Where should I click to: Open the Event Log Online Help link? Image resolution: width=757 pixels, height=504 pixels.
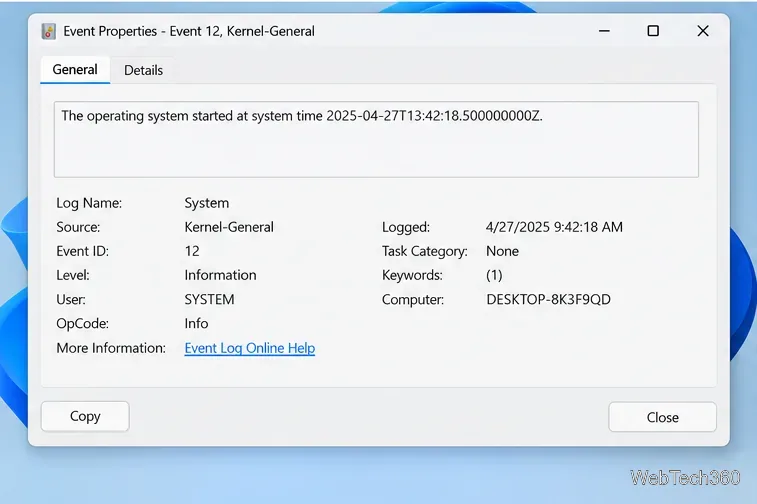[x=250, y=348]
